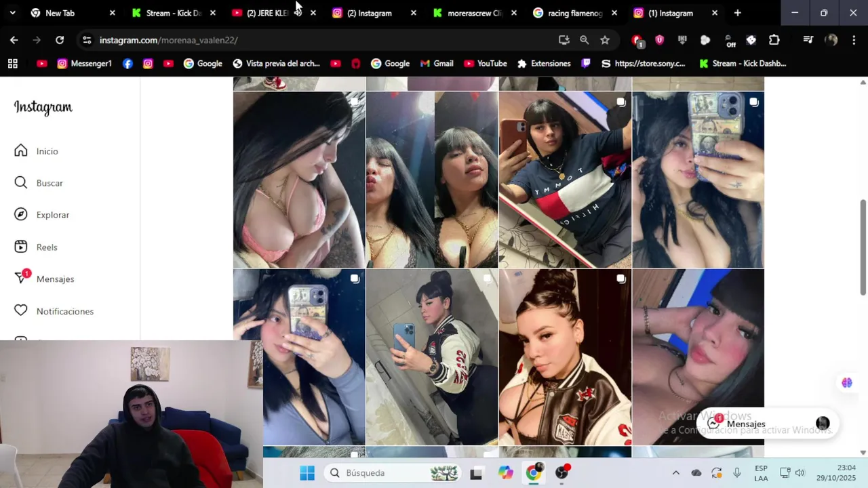The width and height of the screenshot is (868, 488).
Task: Open Reels in Instagram sidebar
Action: (x=37, y=247)
